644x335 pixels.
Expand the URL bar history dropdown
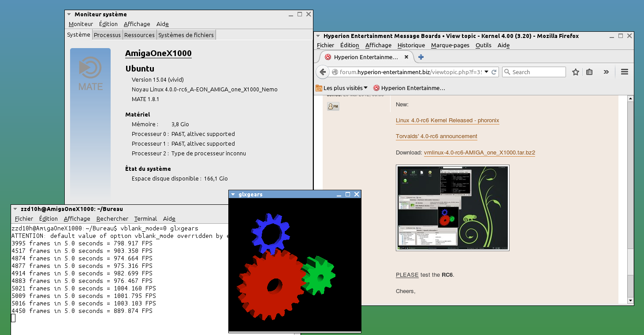pyautogui.click(x=486, y=72)
